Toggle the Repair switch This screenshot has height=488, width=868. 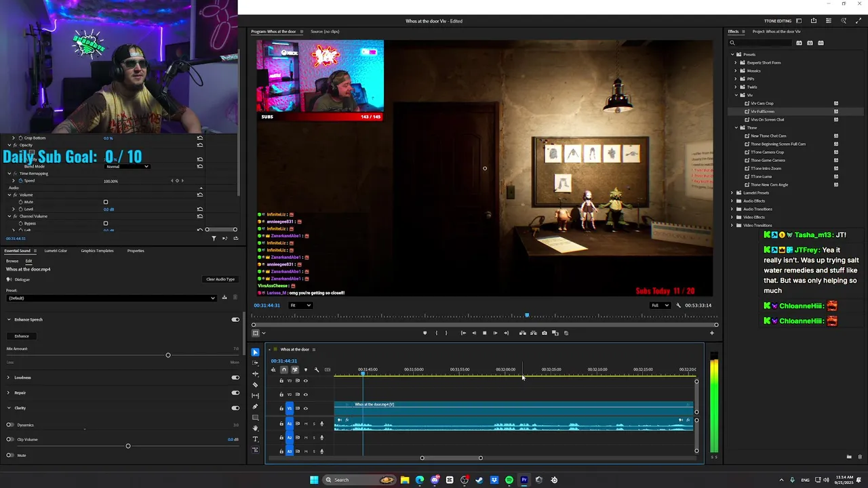(235, 392)
